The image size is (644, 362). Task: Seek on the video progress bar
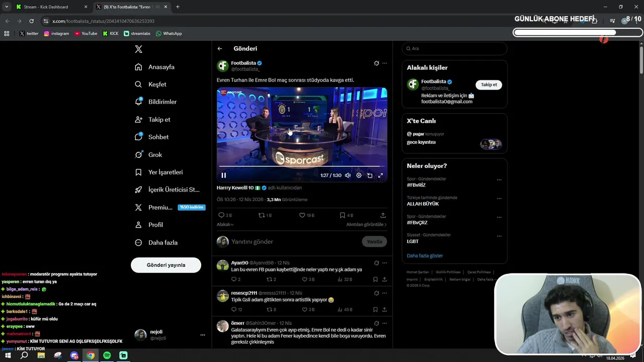[302, 166]
